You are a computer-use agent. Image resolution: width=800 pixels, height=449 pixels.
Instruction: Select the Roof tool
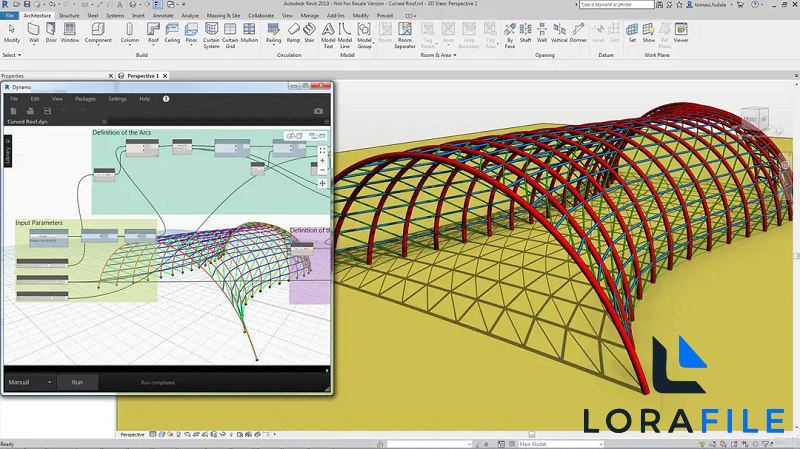[153, 33]
